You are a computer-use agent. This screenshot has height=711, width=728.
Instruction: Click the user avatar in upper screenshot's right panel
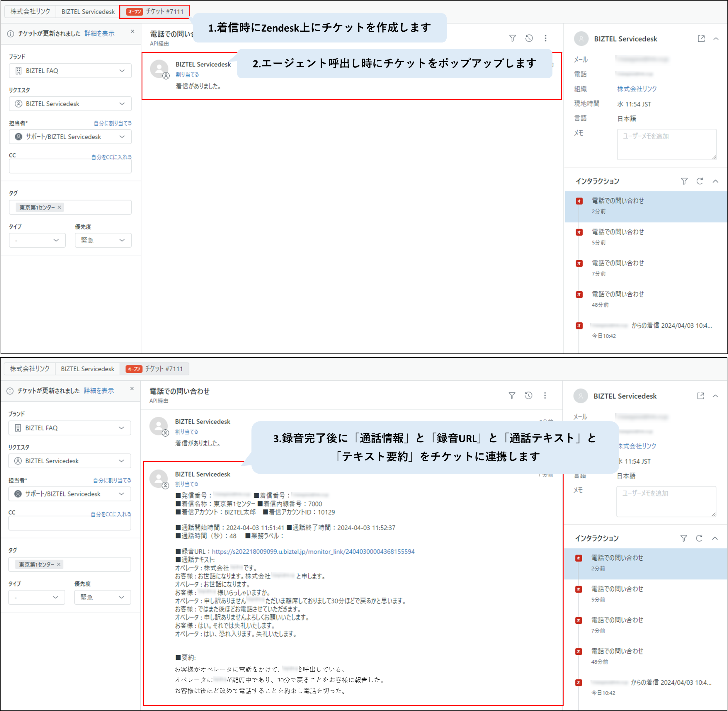pyautogui.click(x=581, y=38)
